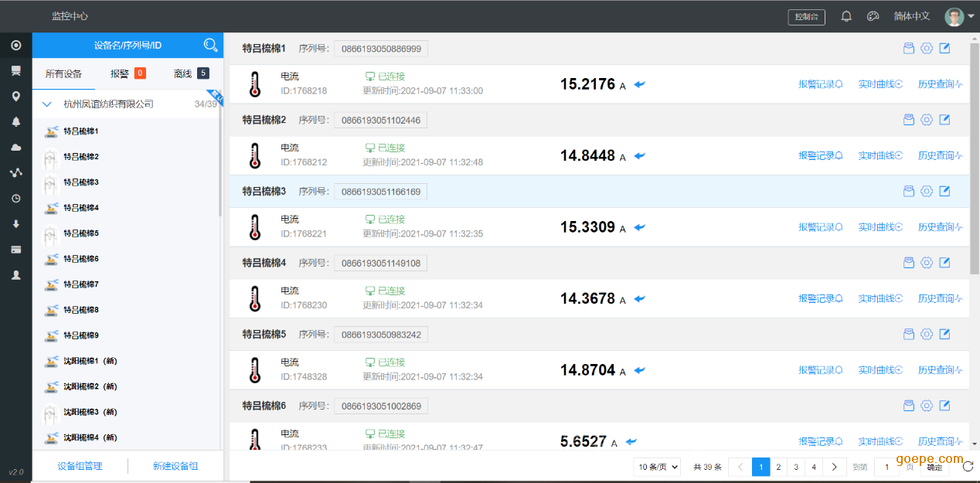Open user avatar dropdown menu
980x483 pixels.
(x=959, y=16)
